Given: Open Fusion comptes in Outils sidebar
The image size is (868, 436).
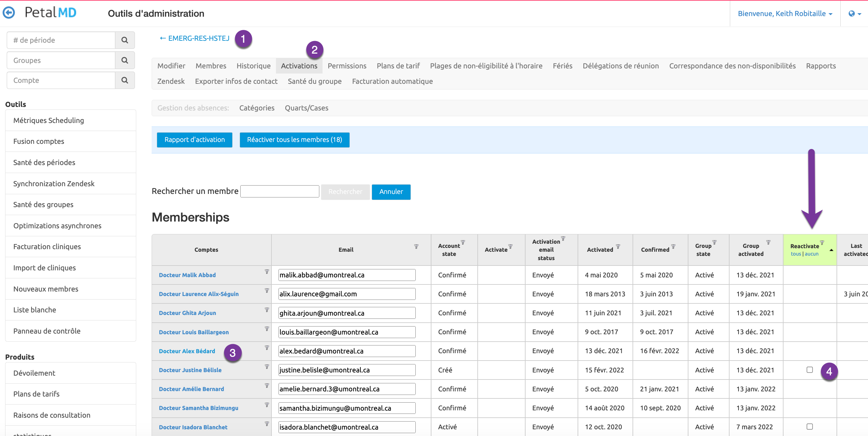Looking at the screenshot, I should tap(70, 141).
